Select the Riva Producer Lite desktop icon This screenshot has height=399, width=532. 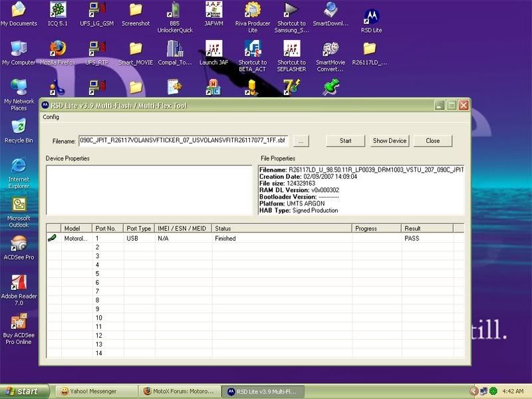[x=253, y=17]
